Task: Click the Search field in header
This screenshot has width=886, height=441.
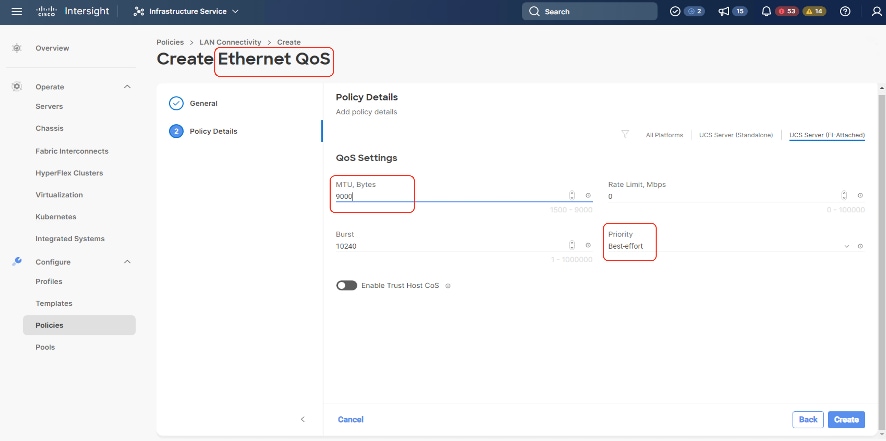Action: coord(589,11)
